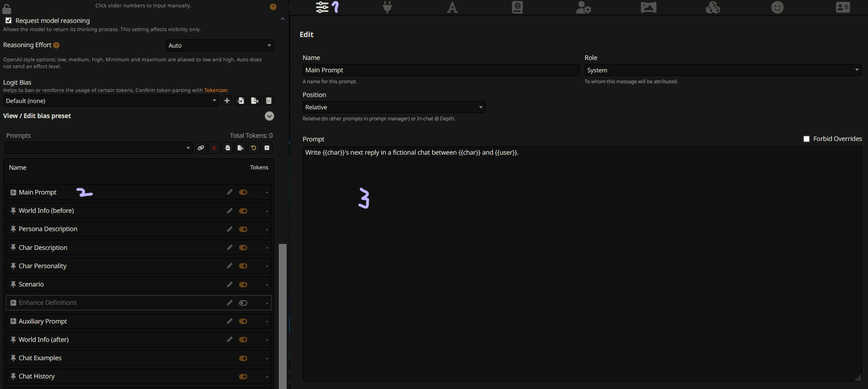
Task: Click pencil icon for Char Description
Action: tap(229, 248)
